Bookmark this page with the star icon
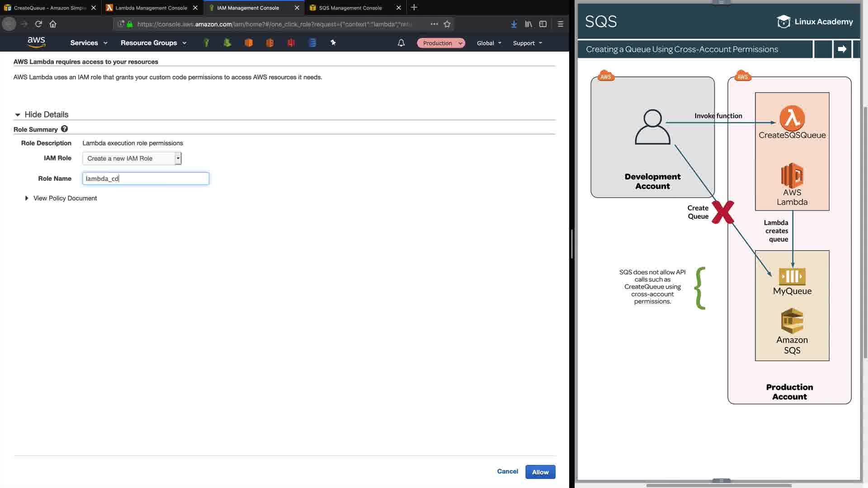The image size is (868, 488). coord(447,24)
